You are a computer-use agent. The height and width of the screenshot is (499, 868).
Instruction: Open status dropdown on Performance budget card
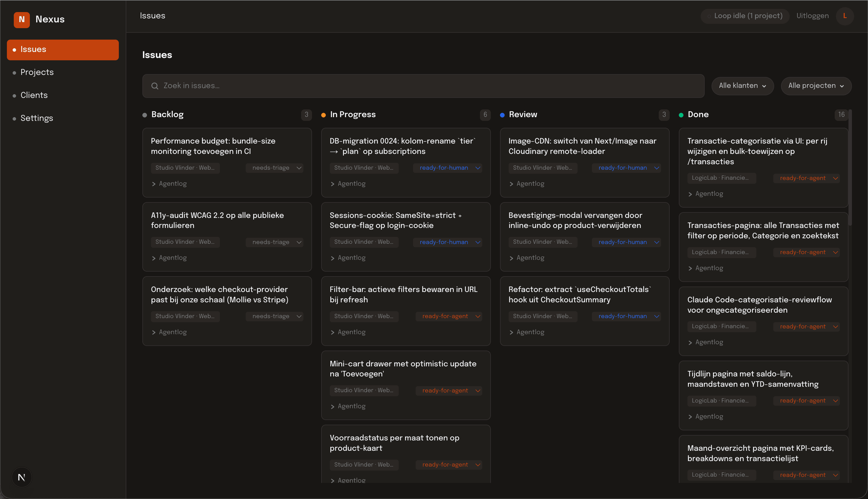[274, 168]
